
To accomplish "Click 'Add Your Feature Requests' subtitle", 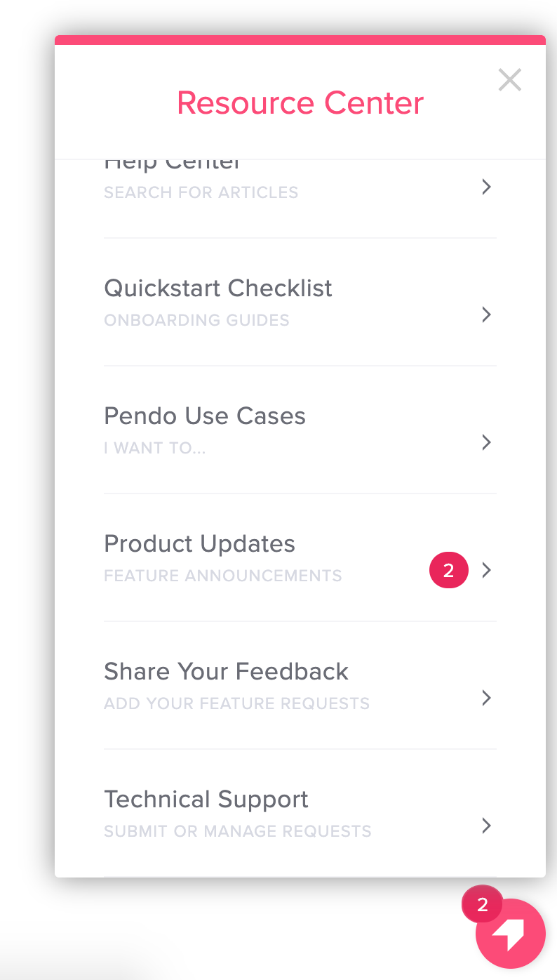I will (236, 703).
